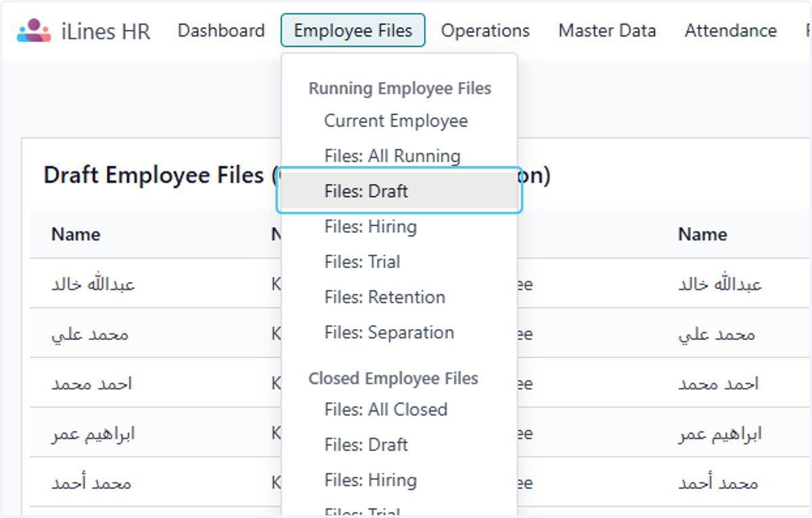Open the Dashboard menu

[x=221, y=30]
